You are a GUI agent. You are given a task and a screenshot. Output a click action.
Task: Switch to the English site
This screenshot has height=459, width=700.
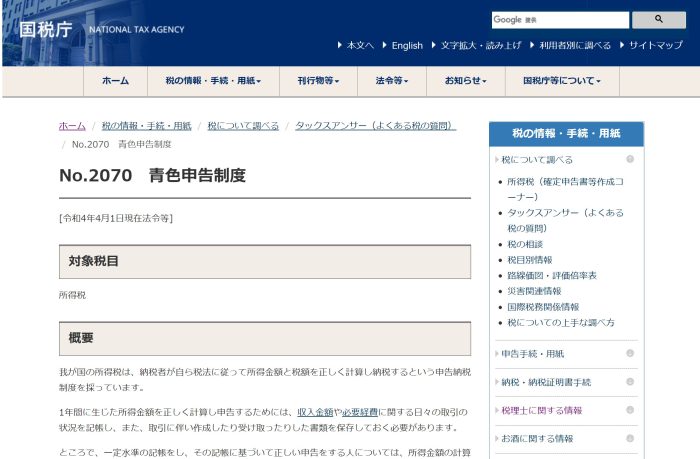coord(407,45)
